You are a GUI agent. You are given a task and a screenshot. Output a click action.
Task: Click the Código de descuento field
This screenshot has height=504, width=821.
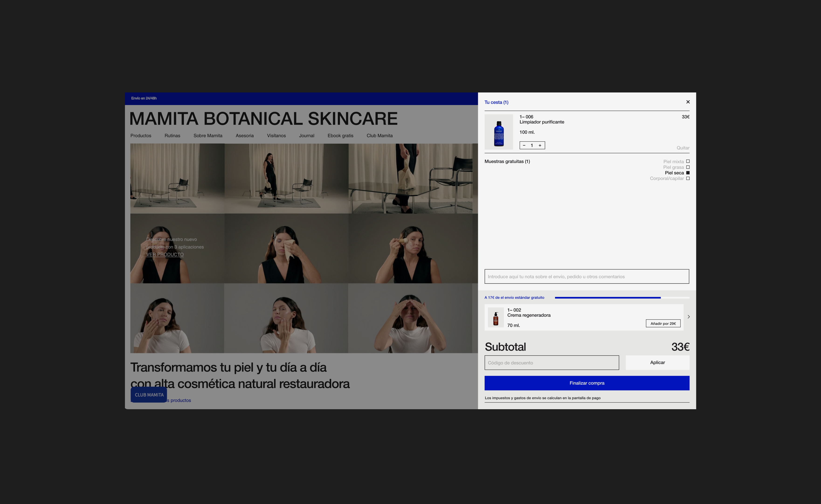point(552,363)
